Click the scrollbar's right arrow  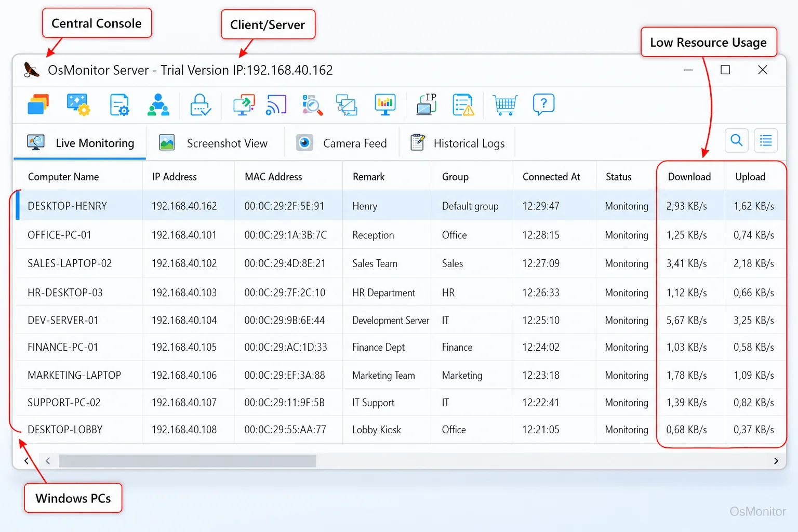[x=776, y=461]
